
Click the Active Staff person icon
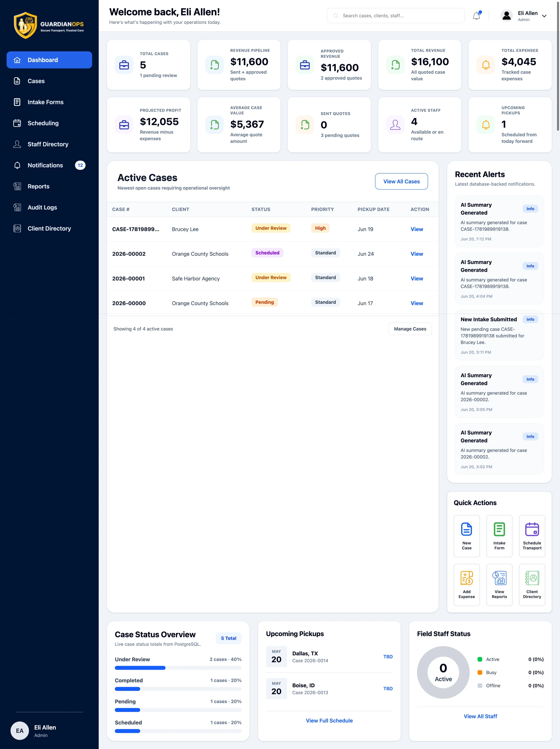point(395,125)
